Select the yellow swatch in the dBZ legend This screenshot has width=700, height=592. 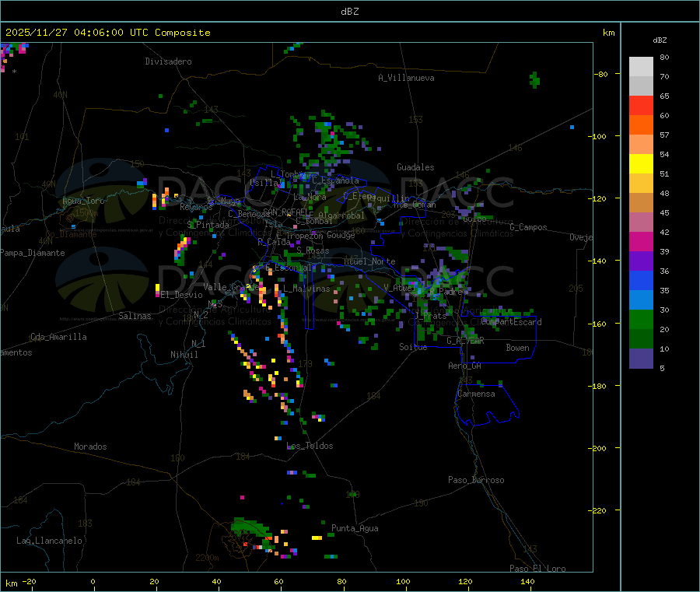[641, 163]
